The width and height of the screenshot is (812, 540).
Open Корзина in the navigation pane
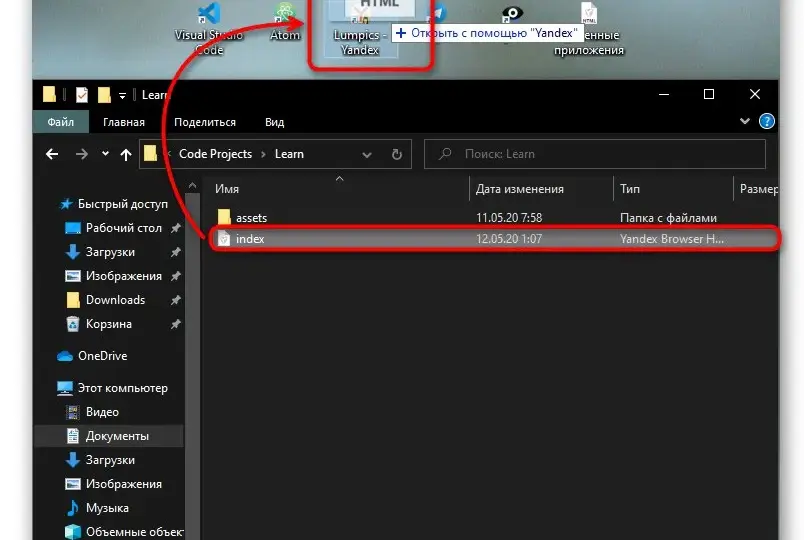108,324
